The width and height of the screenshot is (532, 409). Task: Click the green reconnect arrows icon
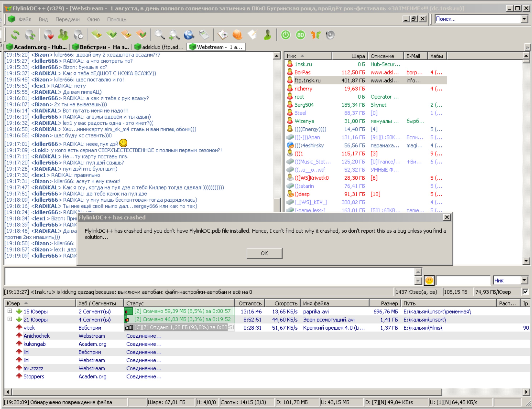(15, 35)
